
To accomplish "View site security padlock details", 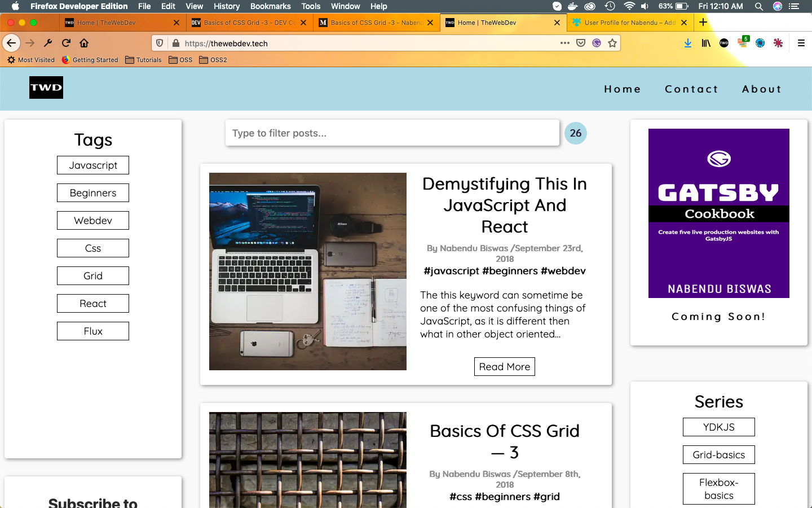I will (x=175, y=43).
